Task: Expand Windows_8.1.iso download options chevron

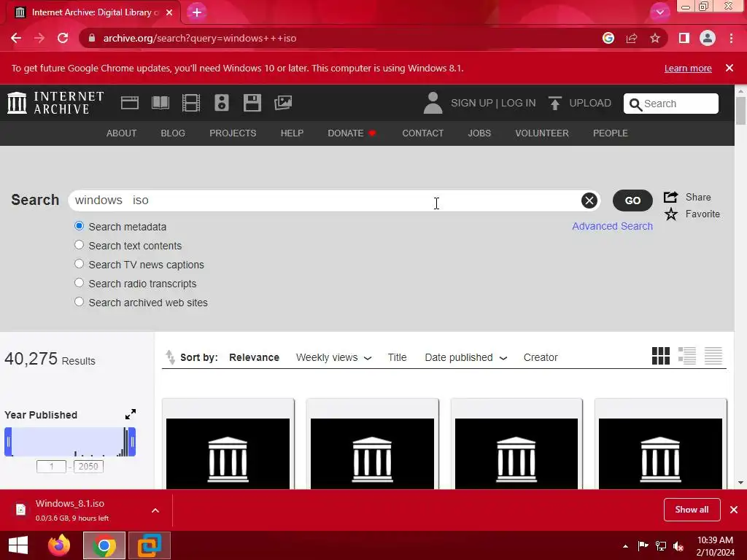Action: tap(155, 510)
